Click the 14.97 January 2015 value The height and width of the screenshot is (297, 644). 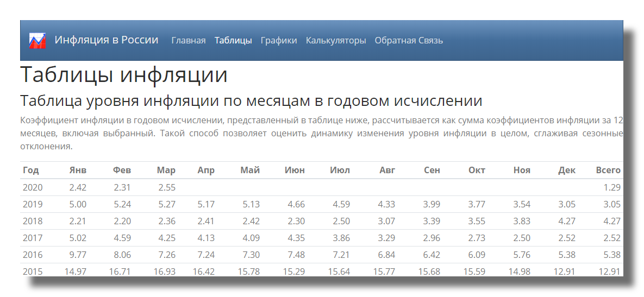[76, 271]
